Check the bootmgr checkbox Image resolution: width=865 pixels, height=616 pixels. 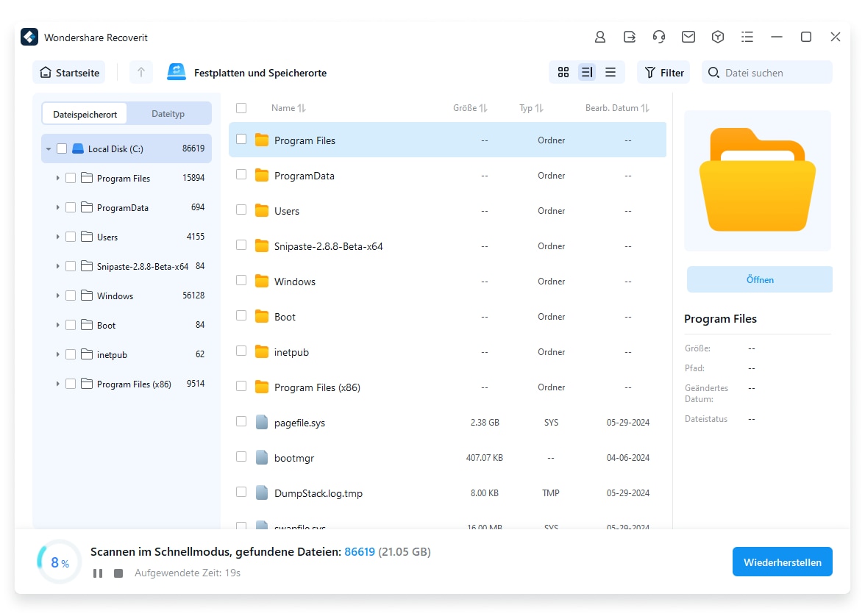pos(241,457)
